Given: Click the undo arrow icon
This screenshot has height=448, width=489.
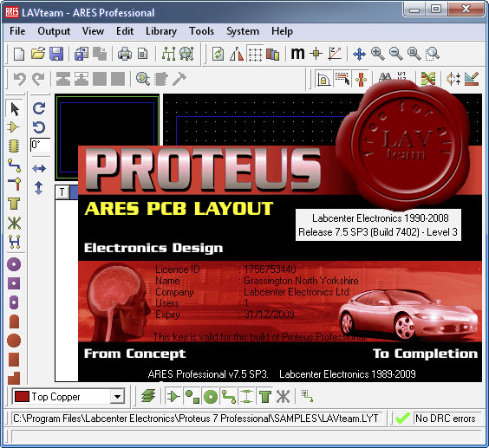Looking at the screenshot, I should pyautogui.click(x=20, y=79).
